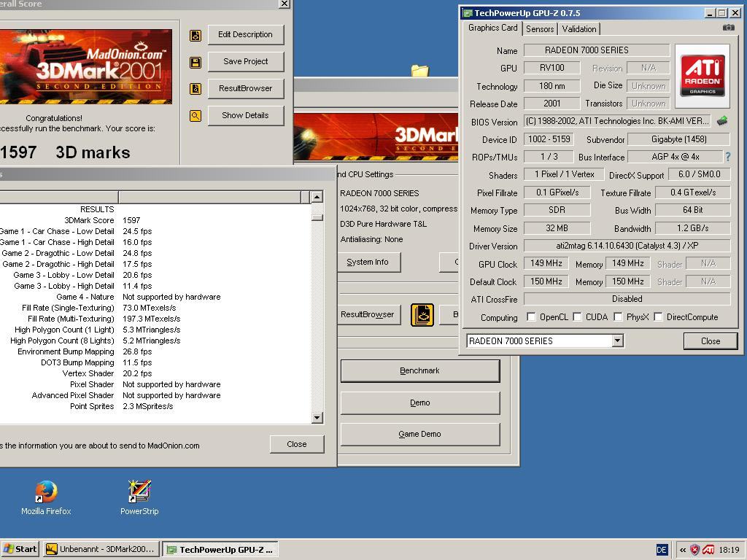Click the BIOS Version field
747x560 pixels.
[618, 121]
